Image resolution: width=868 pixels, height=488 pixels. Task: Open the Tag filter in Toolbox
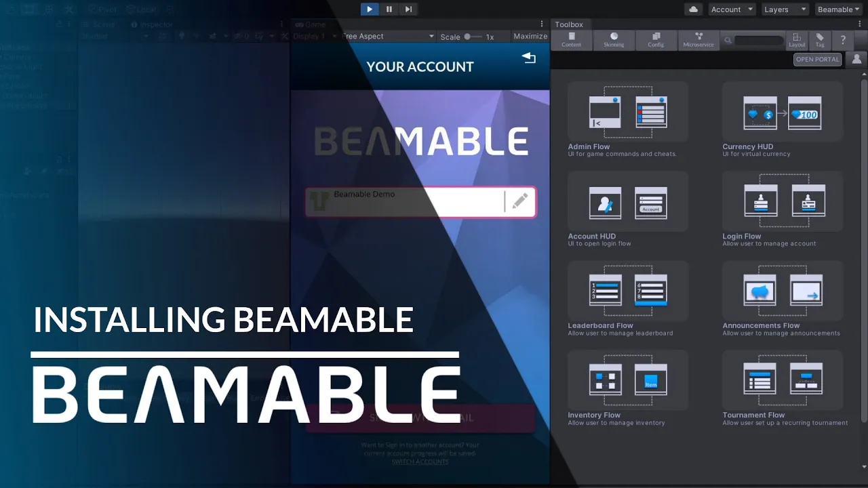(x=820, y=40)
